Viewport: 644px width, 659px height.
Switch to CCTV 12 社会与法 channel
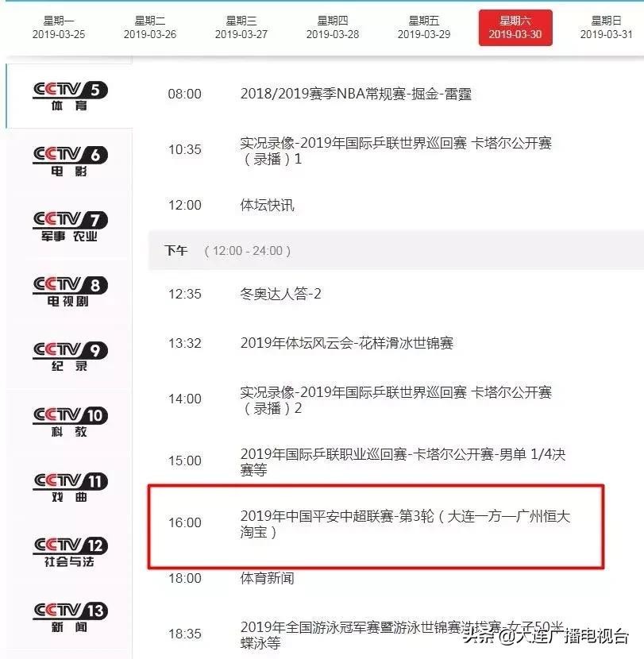pyautogui.click(x=70, y=552)
